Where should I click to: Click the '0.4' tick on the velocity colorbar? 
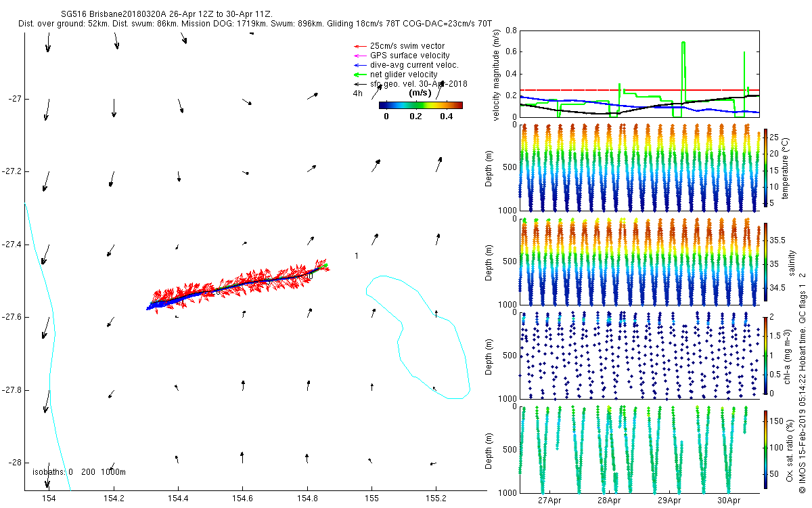pos(445,116)
